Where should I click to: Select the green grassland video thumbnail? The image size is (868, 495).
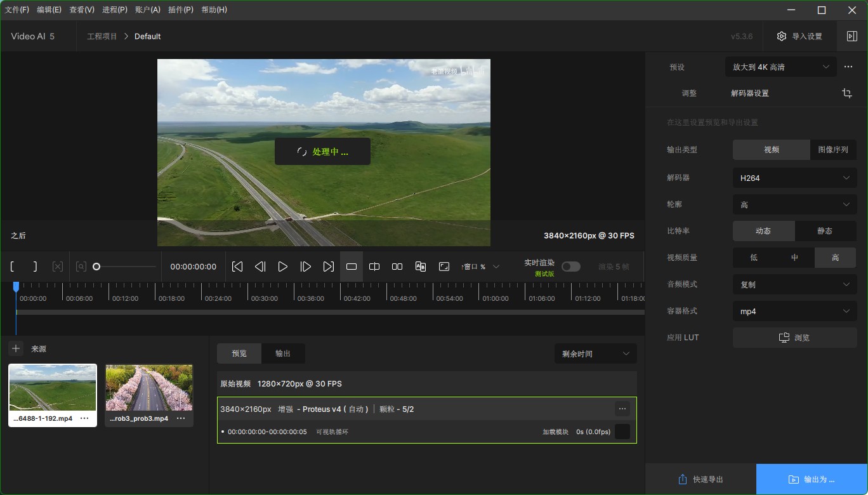pos(53,388)
